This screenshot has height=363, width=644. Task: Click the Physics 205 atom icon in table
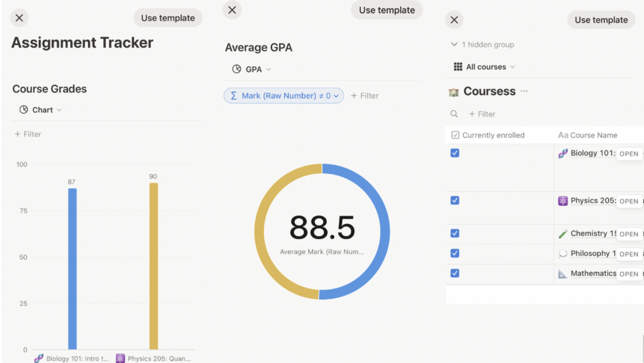pos(563,201)
